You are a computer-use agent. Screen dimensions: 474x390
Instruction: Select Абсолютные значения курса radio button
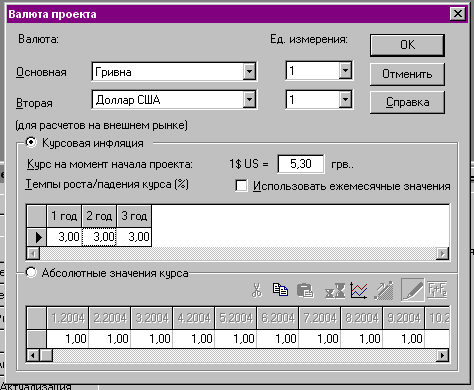tap(31, 272)
